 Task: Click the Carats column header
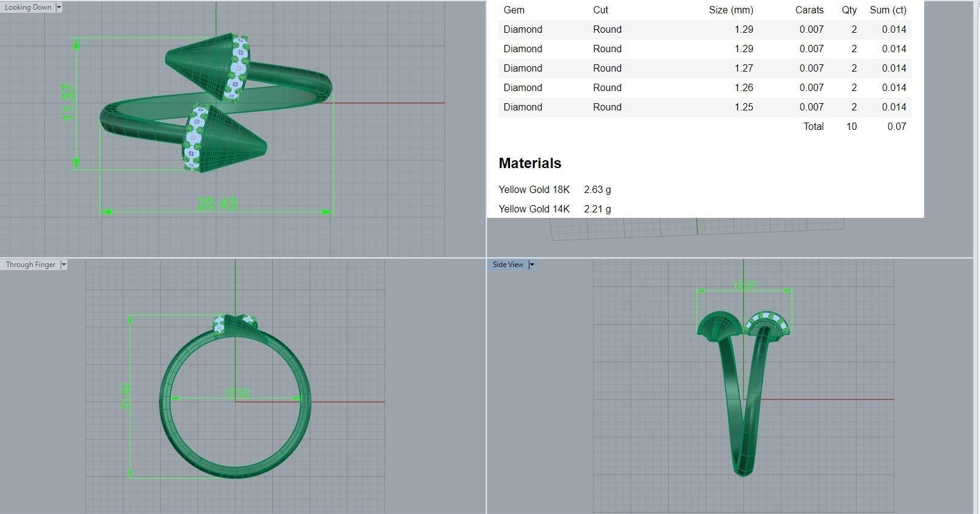pos(810,10)
